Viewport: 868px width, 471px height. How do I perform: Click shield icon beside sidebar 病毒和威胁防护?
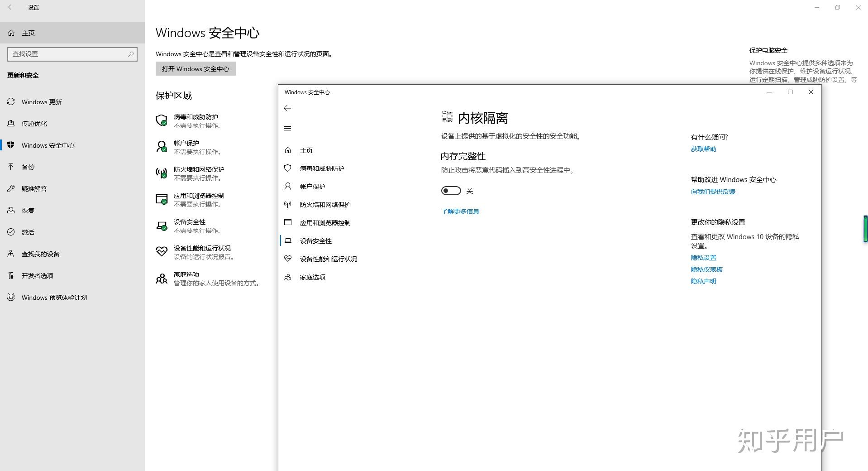coord(287,168)
